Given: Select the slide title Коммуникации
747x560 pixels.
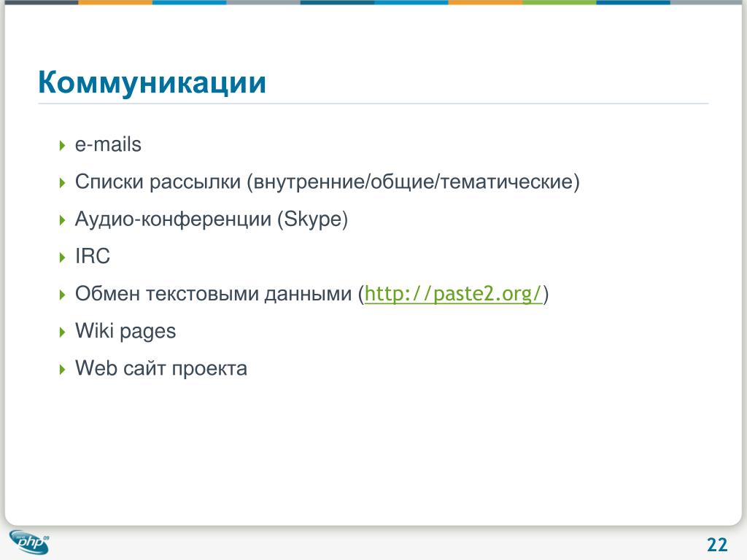Looking at the screenshot, I should tap(152, 82).
